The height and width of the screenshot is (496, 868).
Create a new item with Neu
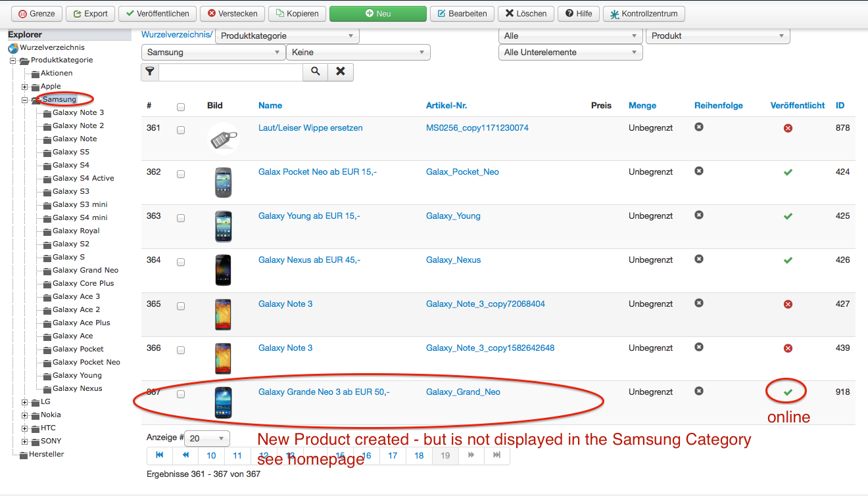pos(378,14)
